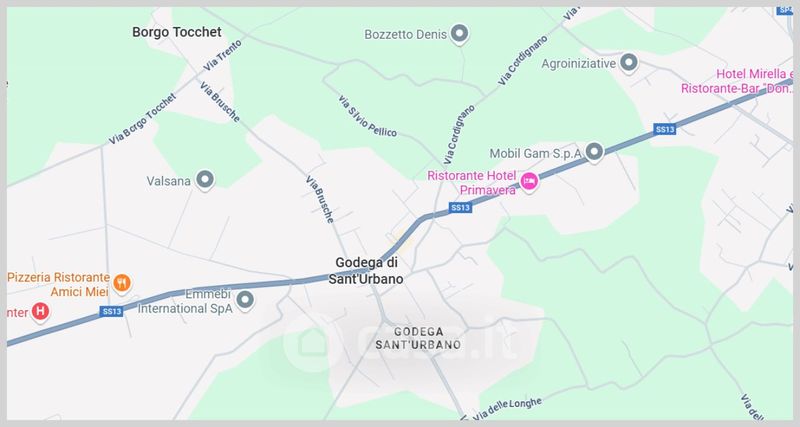
Task: Click the Via Silvio Pellico street label
Action: click(366, 117)
